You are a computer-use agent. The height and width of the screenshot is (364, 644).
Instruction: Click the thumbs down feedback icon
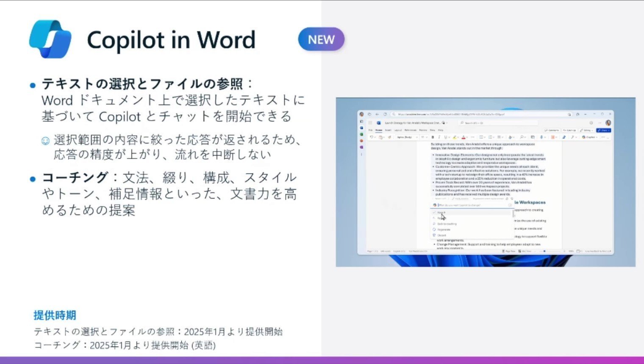click(x=511, y=199)
